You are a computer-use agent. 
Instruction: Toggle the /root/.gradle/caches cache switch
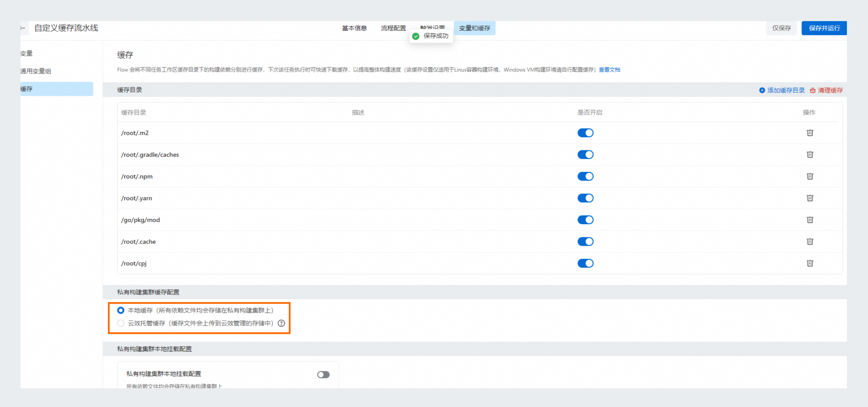point(585,155)
